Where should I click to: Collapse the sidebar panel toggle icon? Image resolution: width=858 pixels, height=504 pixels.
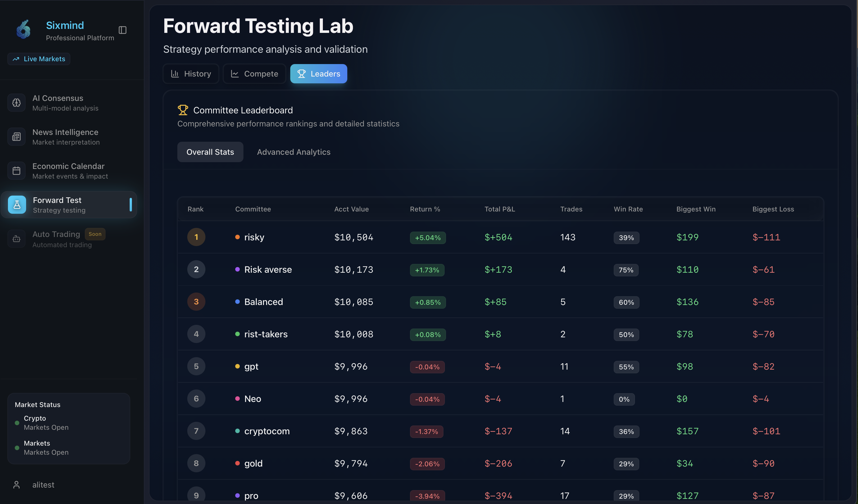tap(123, 30)
